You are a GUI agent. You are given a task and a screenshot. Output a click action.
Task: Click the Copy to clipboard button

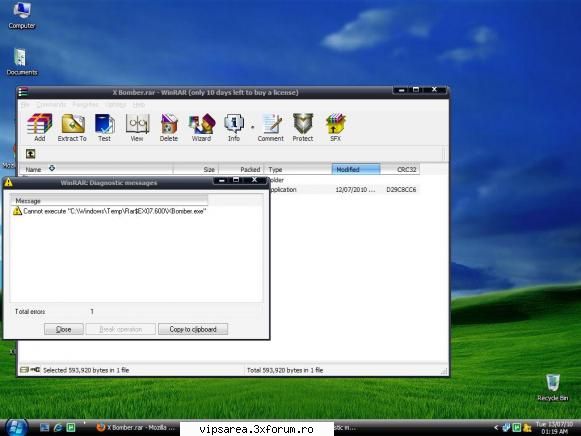(193, 329)
